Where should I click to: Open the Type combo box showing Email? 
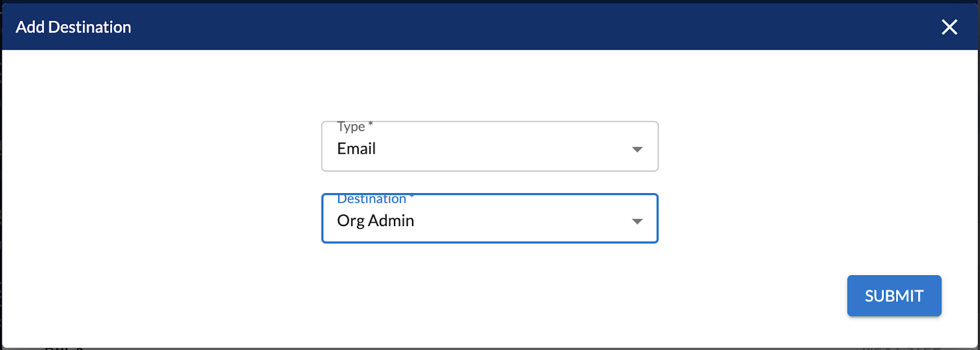(x=489, y=146)
